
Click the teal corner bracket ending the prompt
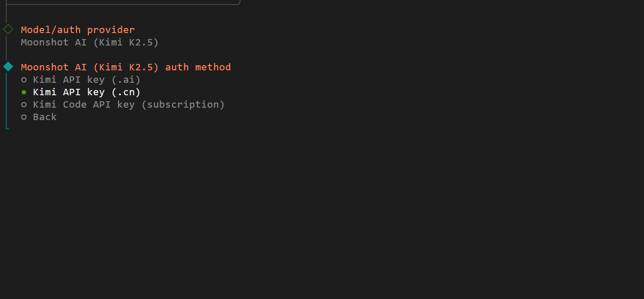pyautogui.click(x=7, y=127)
